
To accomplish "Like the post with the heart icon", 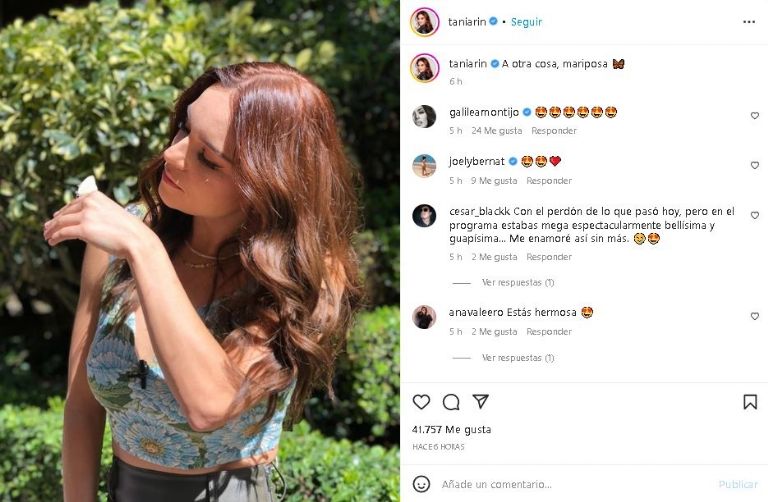I will point(421,402).
